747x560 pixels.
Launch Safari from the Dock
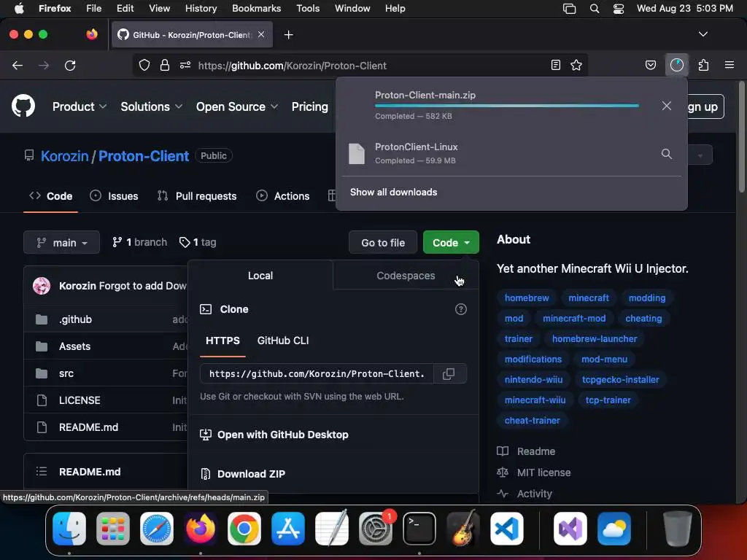(157, 528)
